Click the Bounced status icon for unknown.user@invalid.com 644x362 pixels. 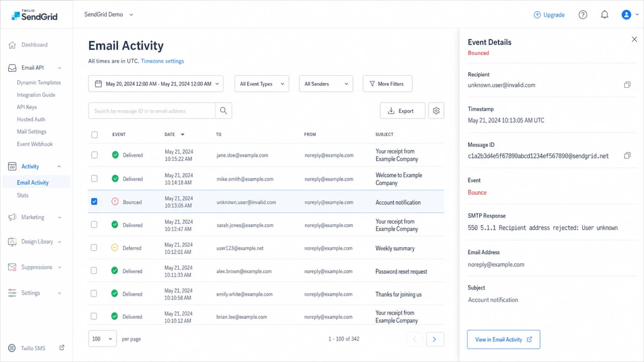point(115,201)
